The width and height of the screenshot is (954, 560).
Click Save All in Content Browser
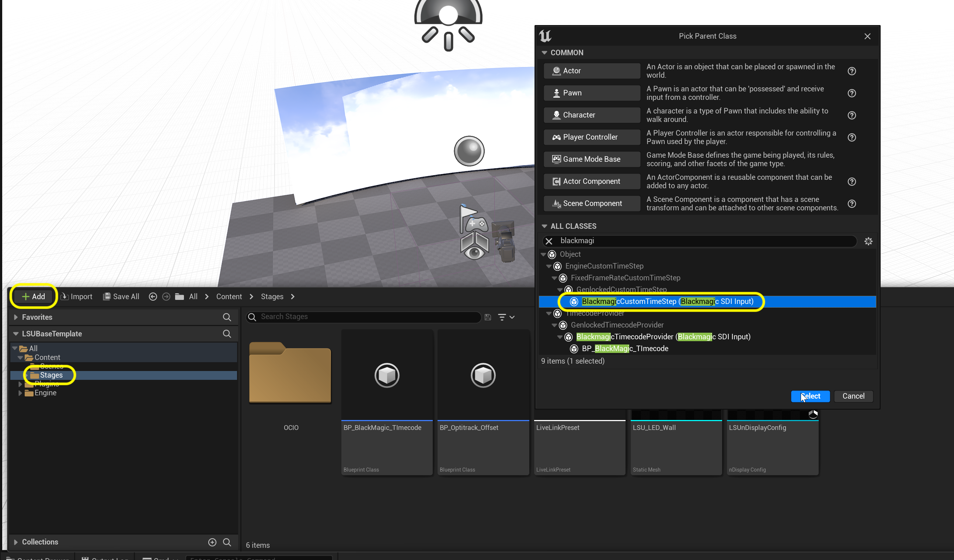click(121, 297)
